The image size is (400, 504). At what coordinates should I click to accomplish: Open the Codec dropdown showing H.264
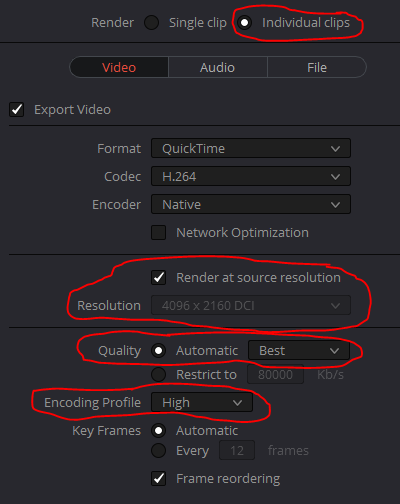tap(251, 176)
